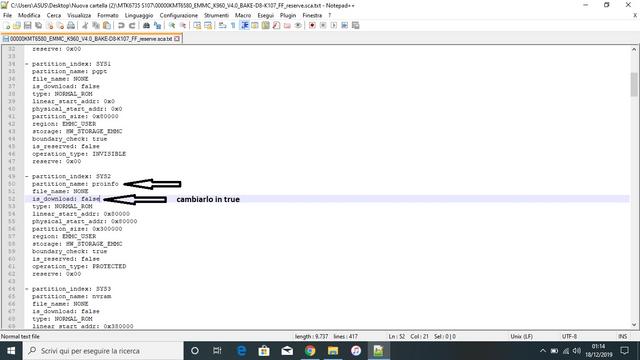Open the Finestra menu

312,15
